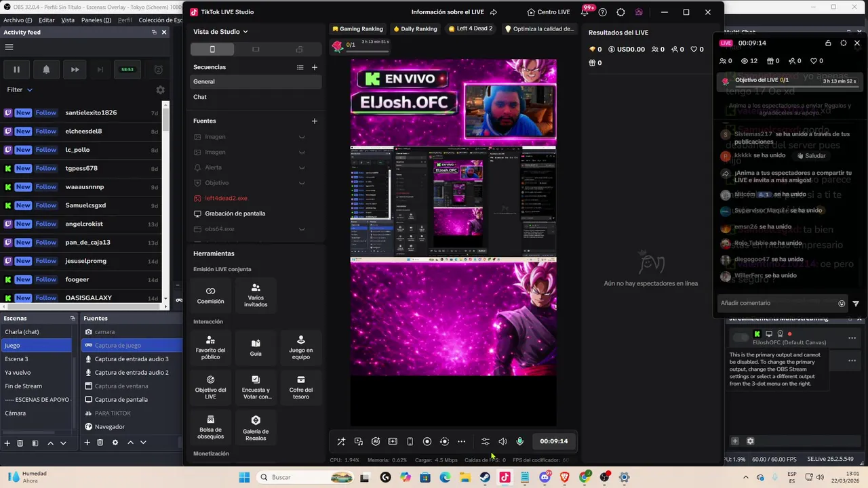The image size is (868, 488).
Task: Mute the speaker output in TikTok LIVE Studio
Action: coord(502,441)
